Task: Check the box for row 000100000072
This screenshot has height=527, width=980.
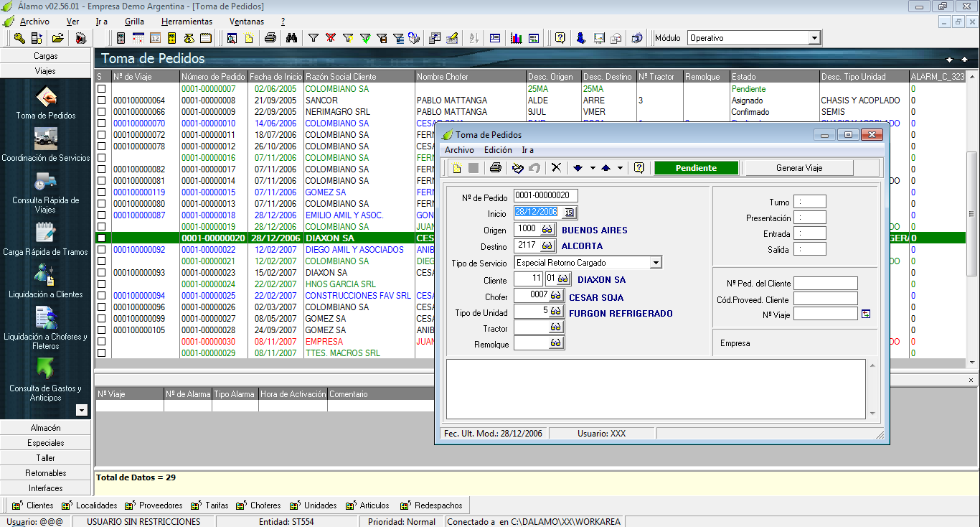Action: (x=101, y=135)
